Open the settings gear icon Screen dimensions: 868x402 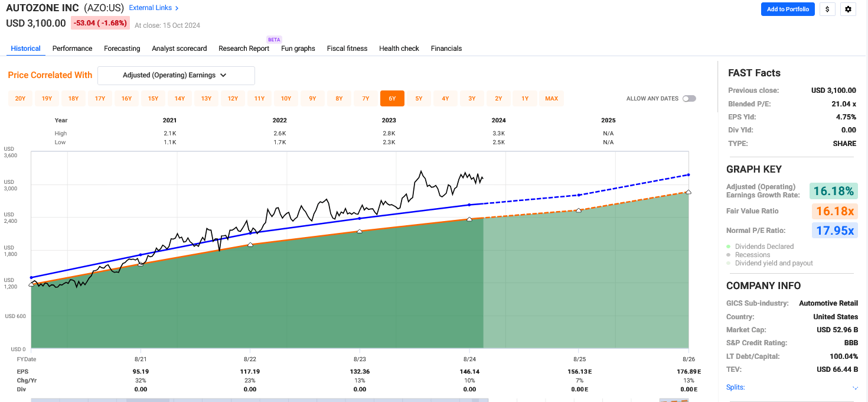click(x=848, y=9)
